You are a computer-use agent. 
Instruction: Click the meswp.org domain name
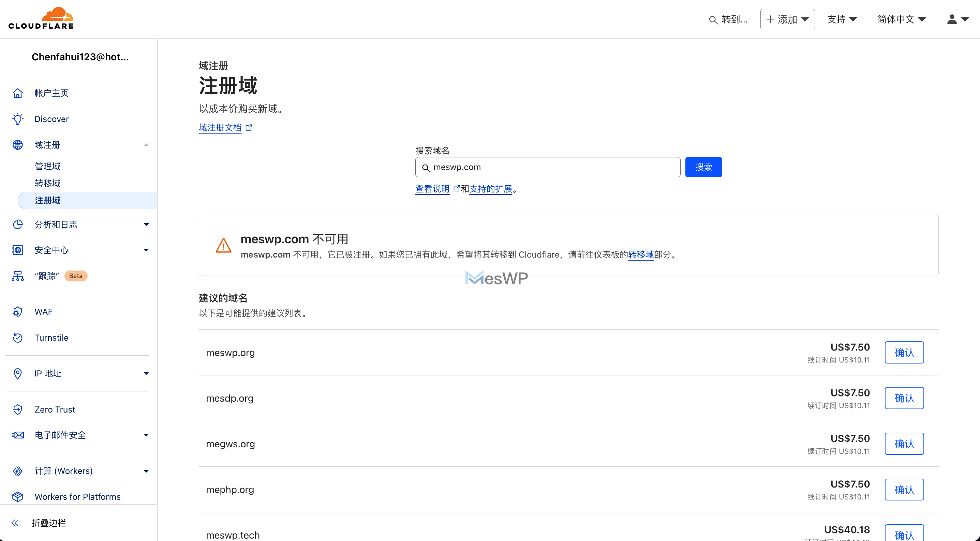coord(230,352)
